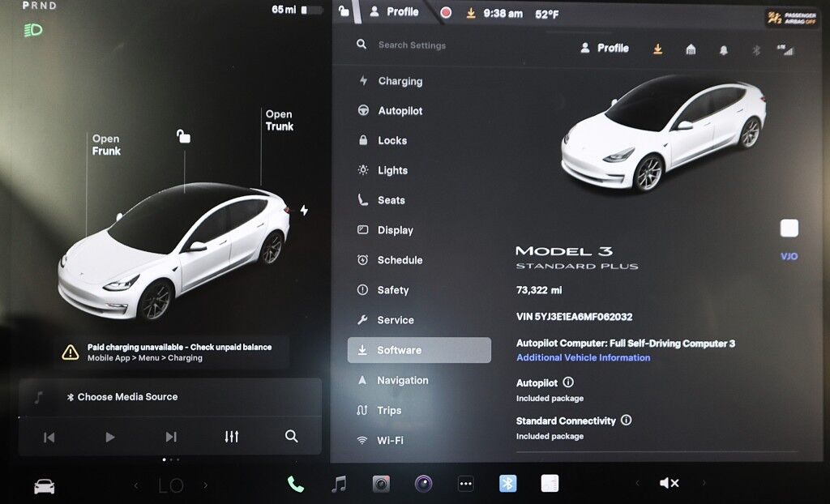The width and height of the screenshot is (830, 504).
Task: Open the phone app from the bottom taskbar
Action: pyautogui.click(x=293, y=482)
